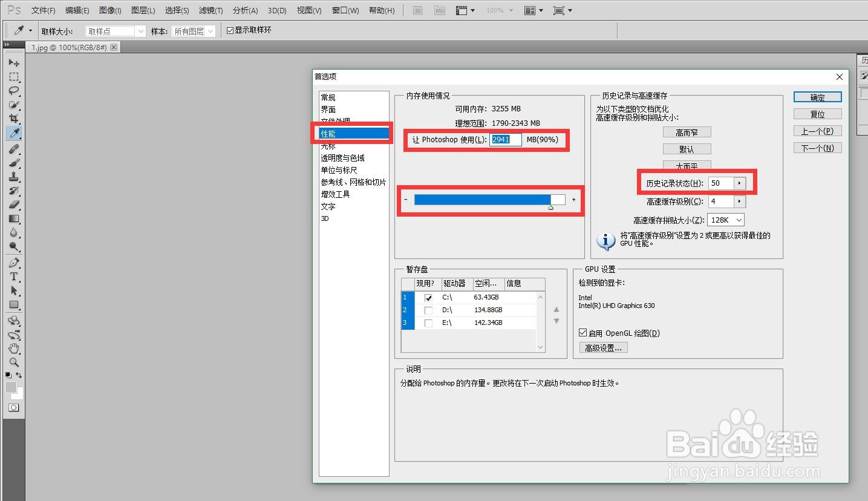Open the 编辑(E) menu
This screenshot has height=501, width=868.
tap(77, 10)
